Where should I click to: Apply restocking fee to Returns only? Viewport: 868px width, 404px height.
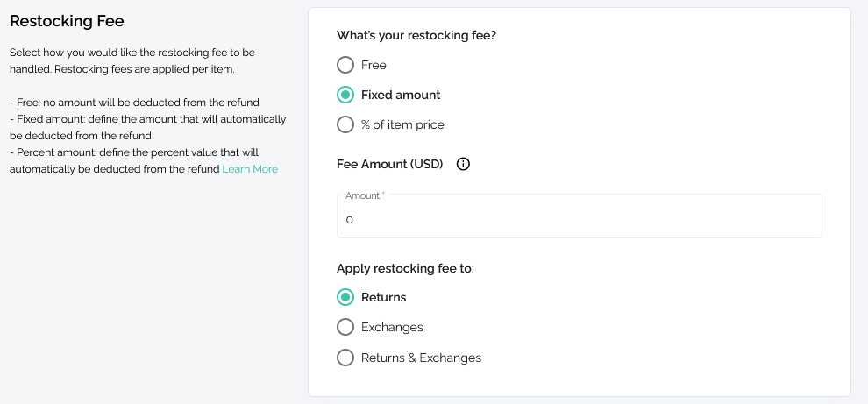(345, 297)
